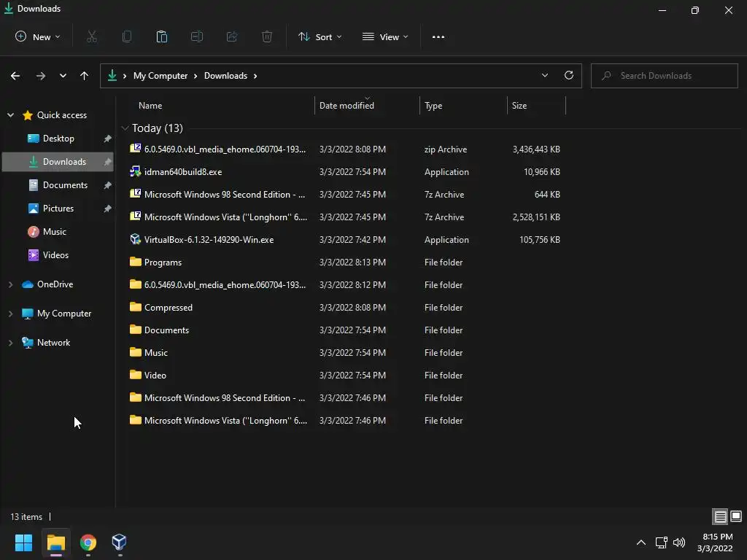The width and height of the screenshot is (747, 560).
Task: Go up one folder level arrow
Action: 85,76
